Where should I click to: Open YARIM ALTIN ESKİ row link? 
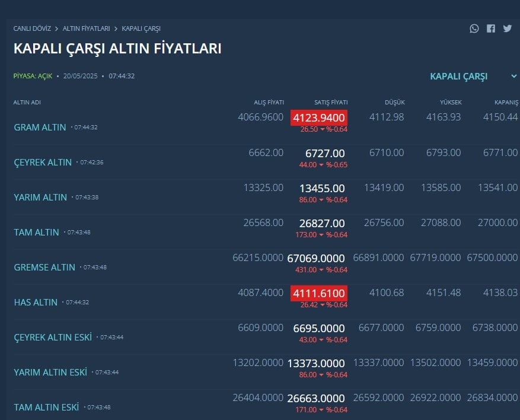click(50, 372)
